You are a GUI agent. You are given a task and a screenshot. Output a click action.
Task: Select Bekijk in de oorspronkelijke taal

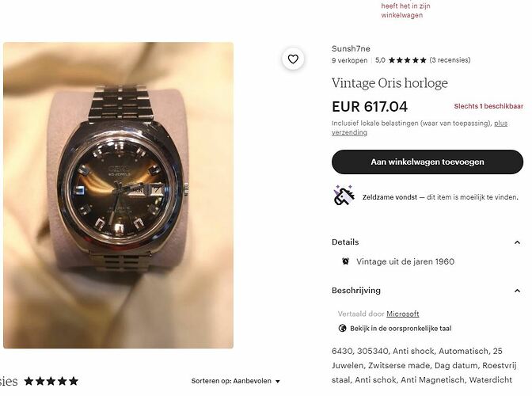pyautogui.click(x=401, y=329)
